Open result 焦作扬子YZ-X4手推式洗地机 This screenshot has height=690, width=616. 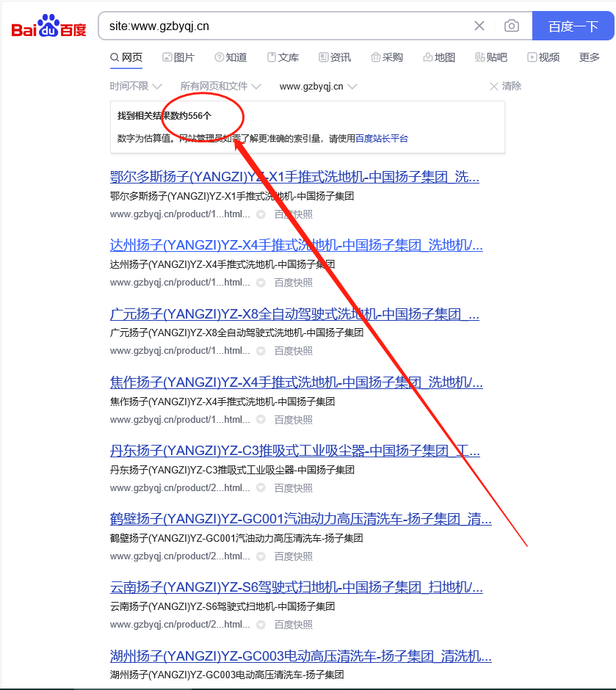pyautogui.click(x=296, y=382)
